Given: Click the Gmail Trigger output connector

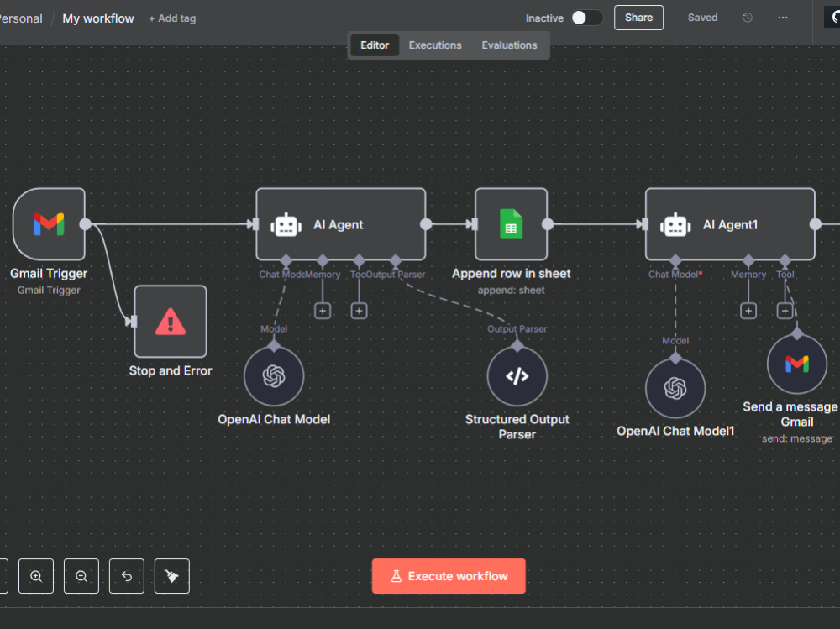Looking at the screenshot, I should pyautogui.click(x=85, y=224).
